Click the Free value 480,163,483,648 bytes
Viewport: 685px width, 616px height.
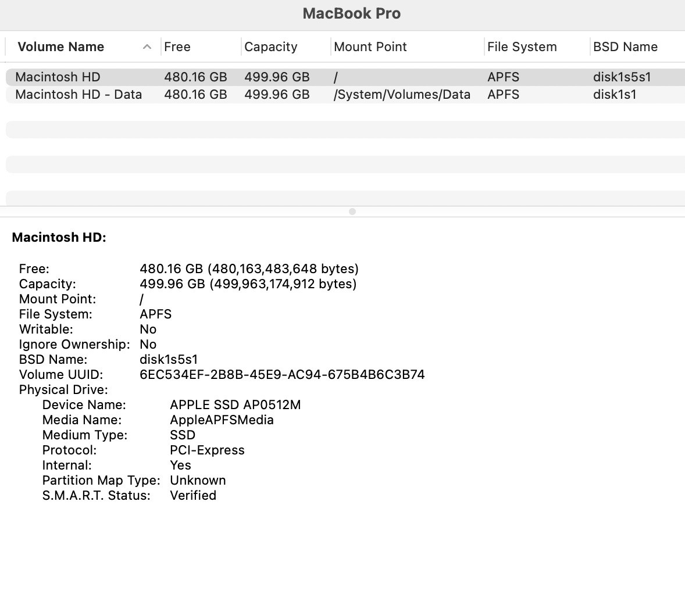click(249, 269)
